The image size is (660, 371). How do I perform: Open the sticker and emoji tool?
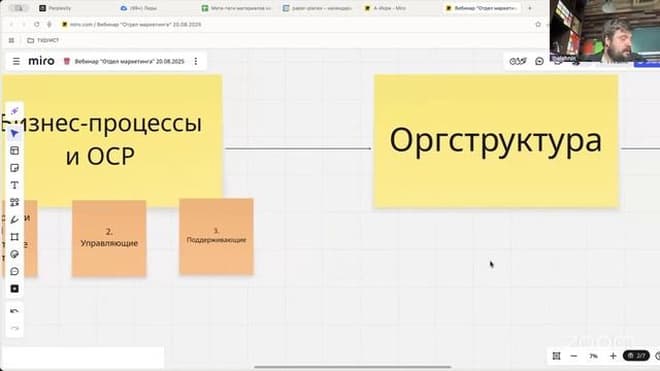[14, 254]
